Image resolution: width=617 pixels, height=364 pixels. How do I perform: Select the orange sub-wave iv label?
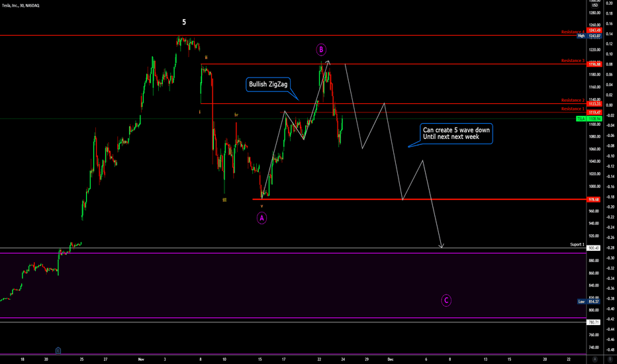click(236, 115)
